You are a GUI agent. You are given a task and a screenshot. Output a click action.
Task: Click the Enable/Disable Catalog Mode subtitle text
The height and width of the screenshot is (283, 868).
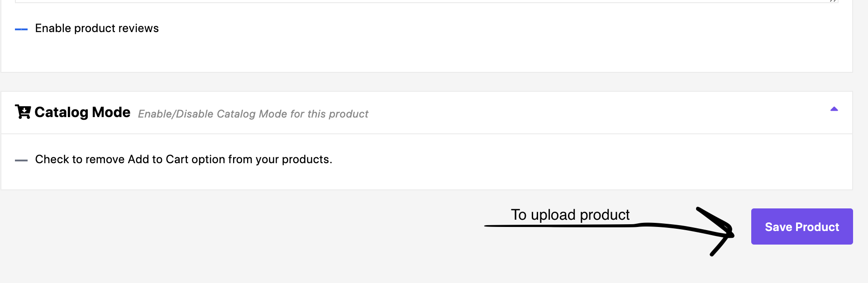(x=253, y=114)
